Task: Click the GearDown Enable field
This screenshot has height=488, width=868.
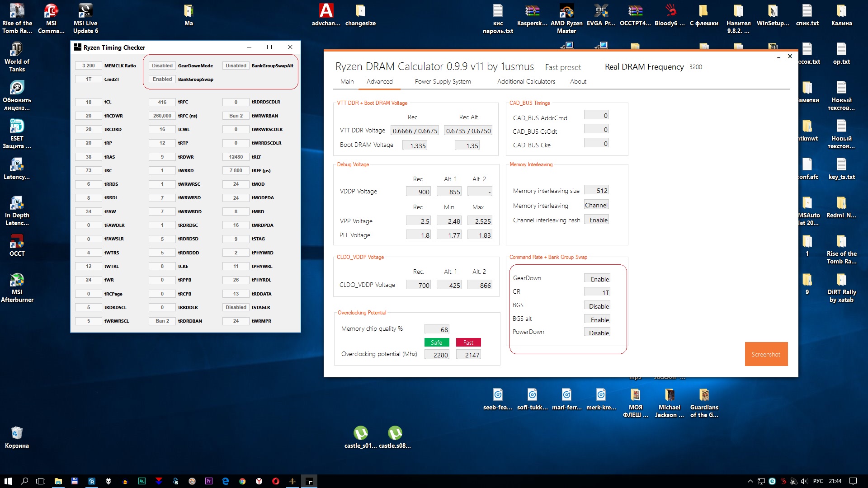Action: pyautogui.click(x=597, y=279)
